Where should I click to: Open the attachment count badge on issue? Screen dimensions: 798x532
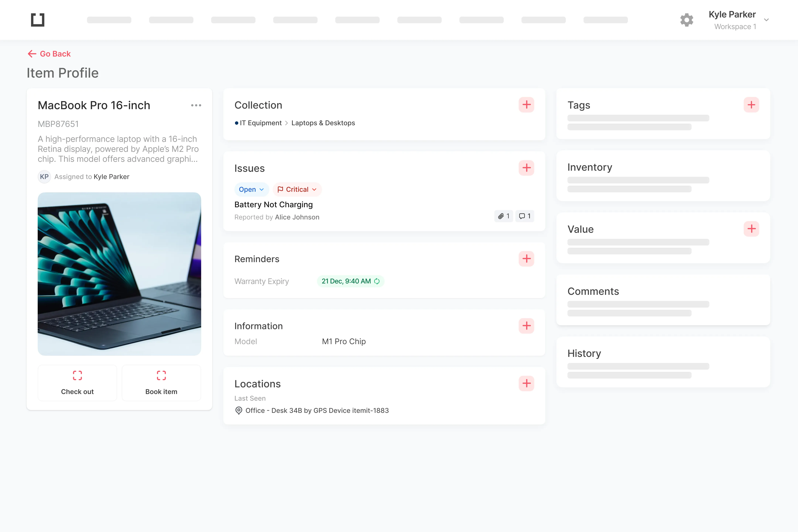(504, 216)
